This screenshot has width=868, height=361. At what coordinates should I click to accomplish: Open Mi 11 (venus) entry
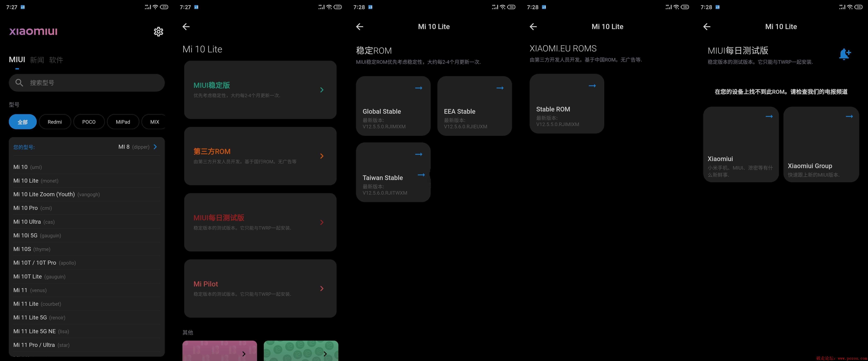pyautogui.click(x=87, y=290)
